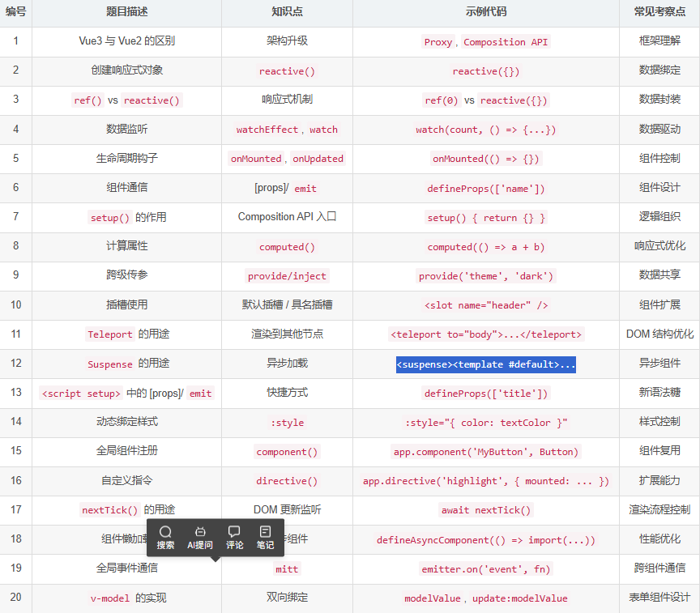
Task: Click 'computed(() => a + b)' code
Action: click(486, 247)
